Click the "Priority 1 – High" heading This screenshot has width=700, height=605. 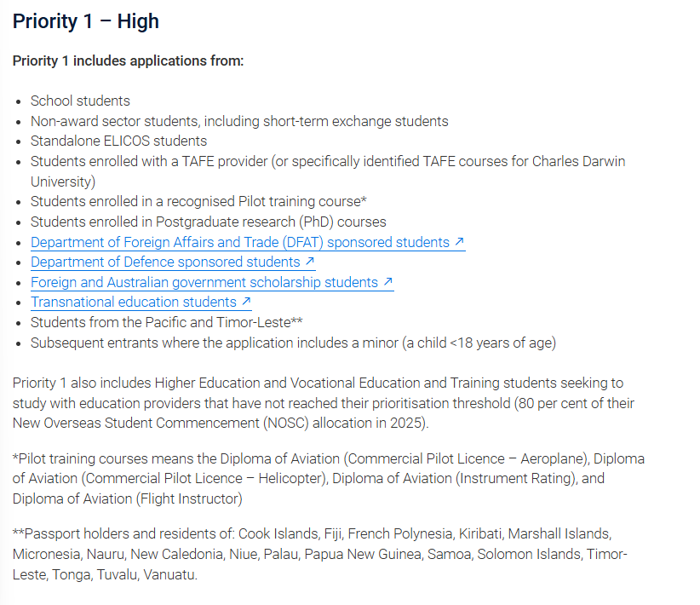pos(86,21)
